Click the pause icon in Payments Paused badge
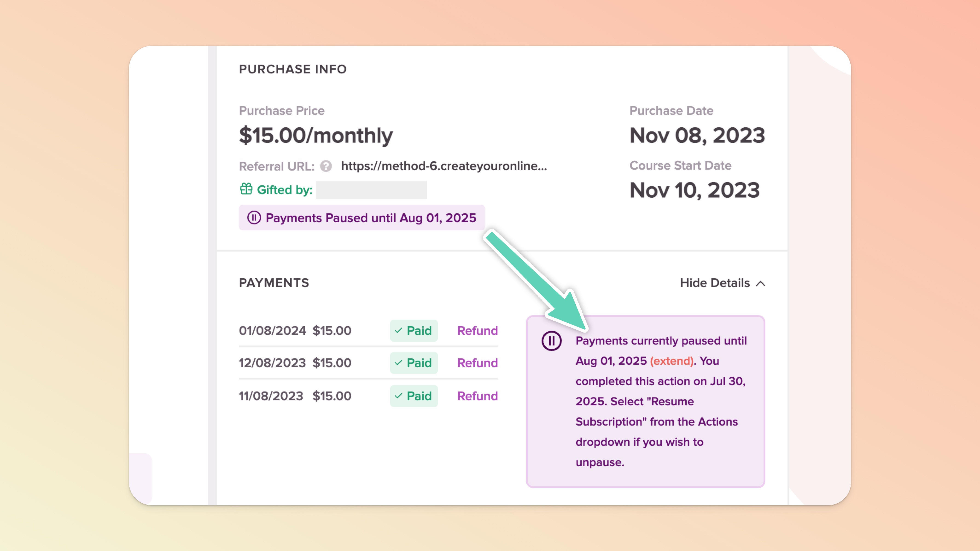 pos(254,218)
